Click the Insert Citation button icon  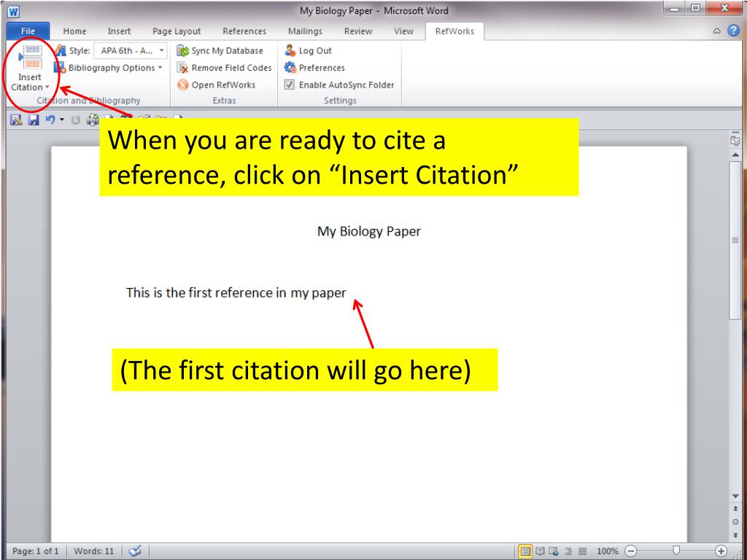click(30, 57)
